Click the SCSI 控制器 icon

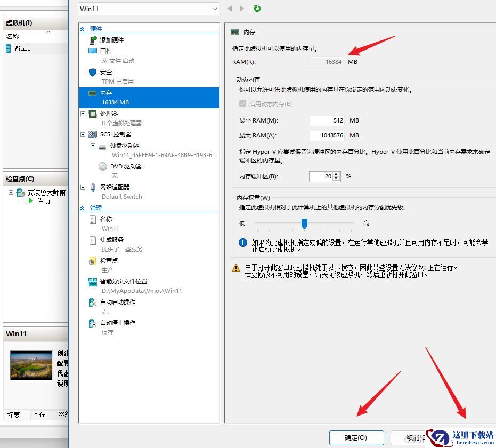click(x=93, y=134)
